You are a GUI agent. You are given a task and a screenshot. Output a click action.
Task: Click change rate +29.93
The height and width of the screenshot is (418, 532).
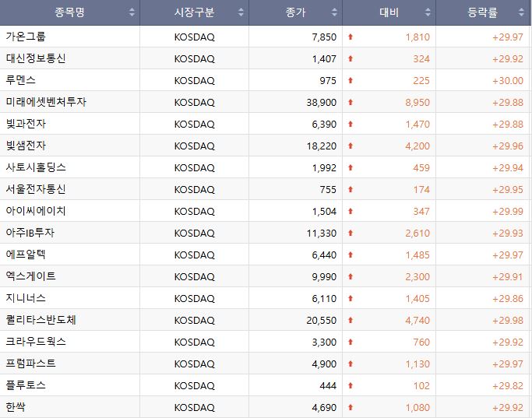click(508, 234)
